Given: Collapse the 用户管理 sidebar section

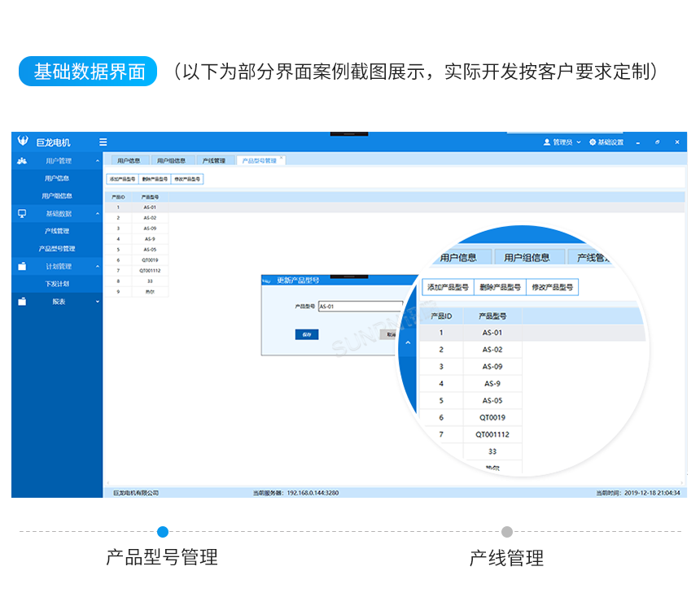Looking at the screenshot, I should tap(97, 160).
